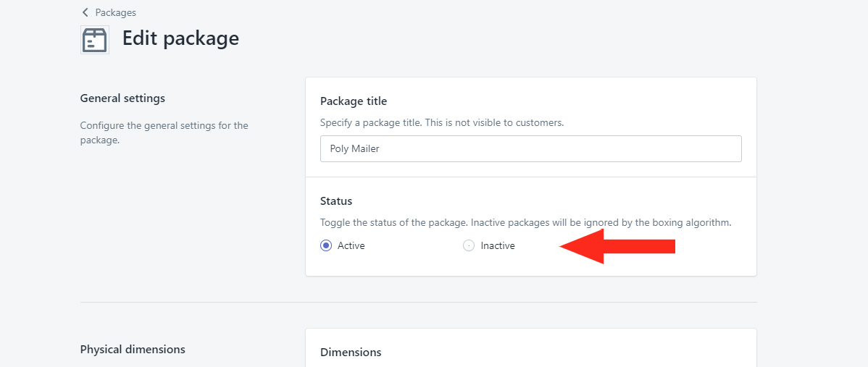The width and height of the screenshot is (868, 367).
Task: Select the Active radio button
Action: coord(326,245)
